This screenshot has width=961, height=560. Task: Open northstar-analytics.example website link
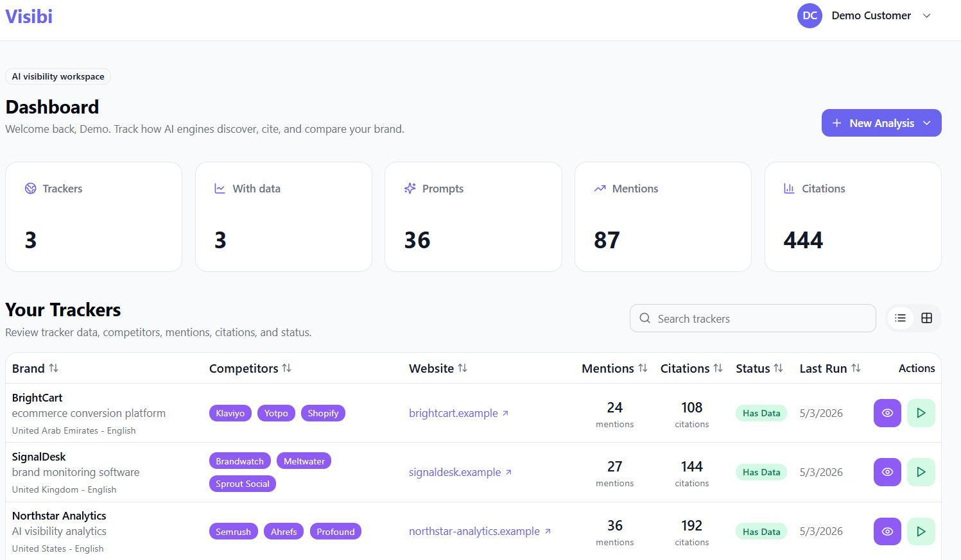point(480,531)
